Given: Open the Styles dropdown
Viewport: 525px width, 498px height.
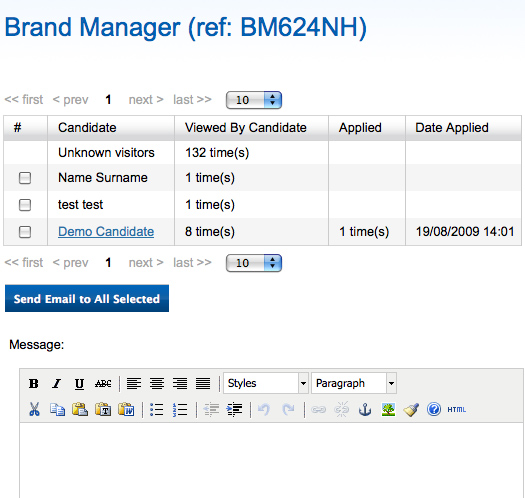Looking at the screenshot, I should click(266, 383).
